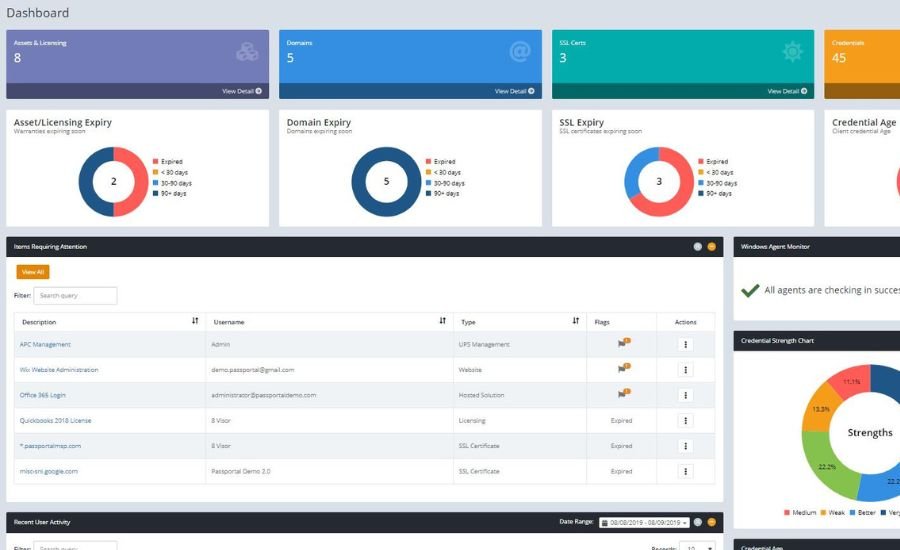This screenshot has width=900, height=550.
Task: Click the calendar icon in Date Range field
Action: [604, 522]
